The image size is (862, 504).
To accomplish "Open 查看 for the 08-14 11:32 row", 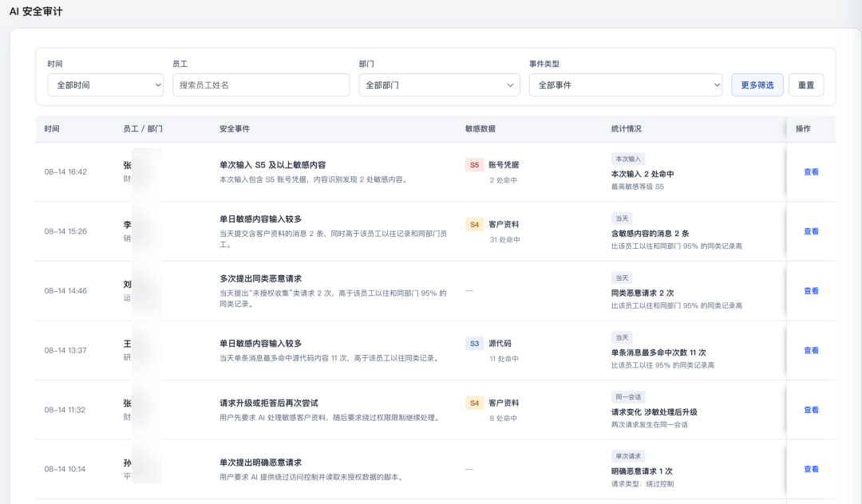I will [811, 410].
